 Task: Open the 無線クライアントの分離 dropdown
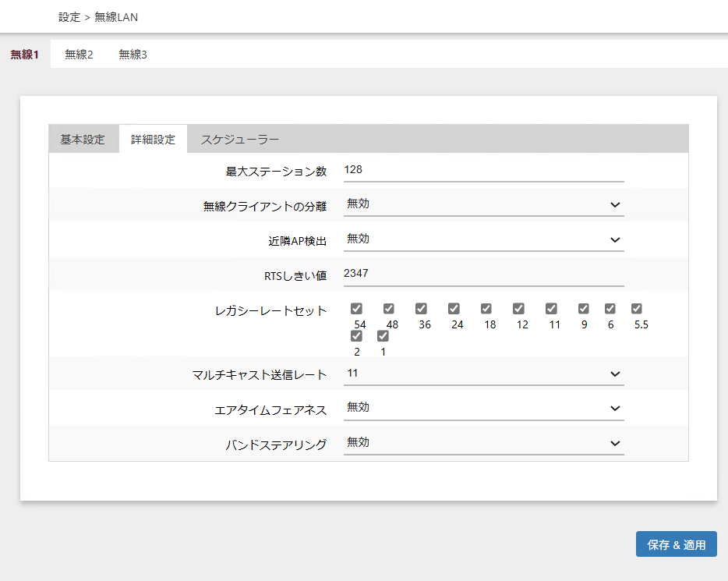point(483,204)
